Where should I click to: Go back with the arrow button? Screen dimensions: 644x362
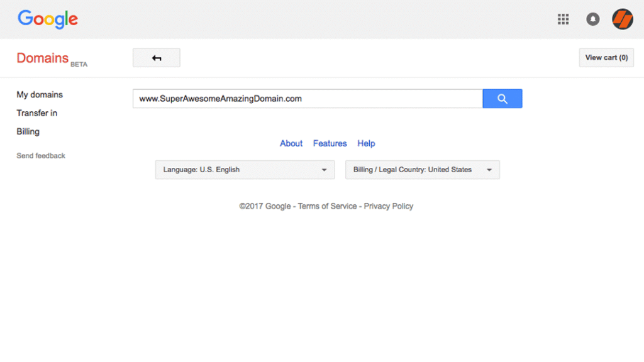157,58
